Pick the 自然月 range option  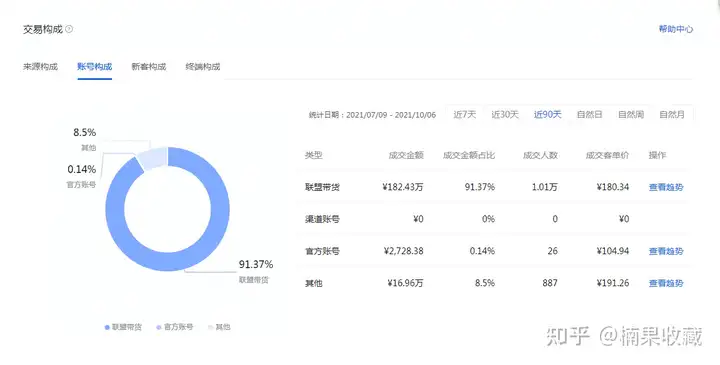point(672,114)
